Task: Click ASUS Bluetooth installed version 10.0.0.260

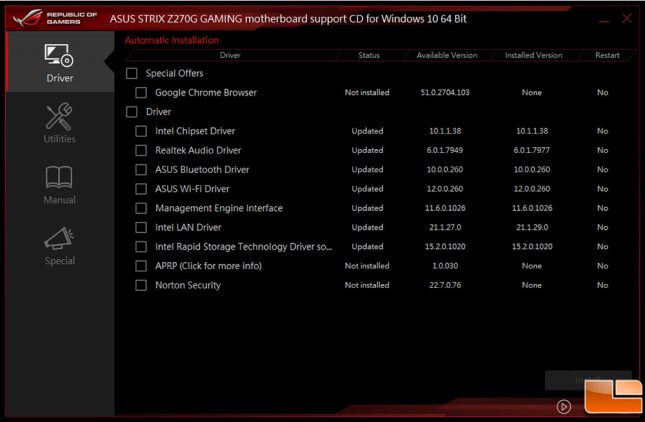Action: (x=531, y=169)
